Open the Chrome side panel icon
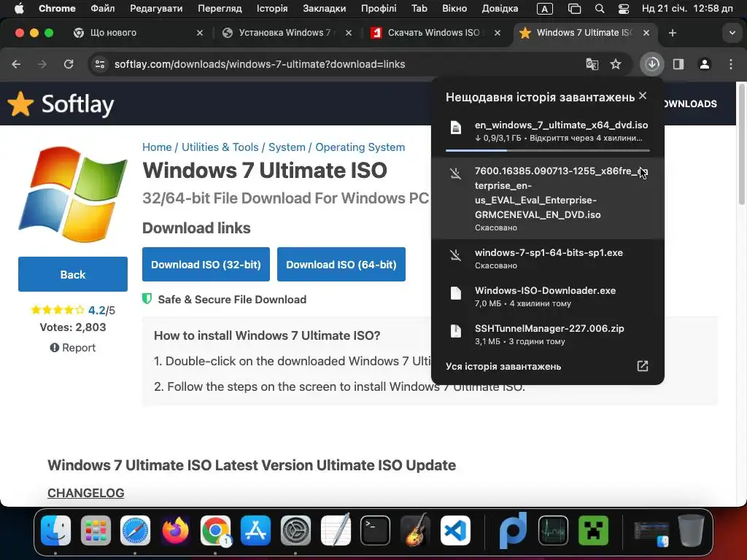The image size is (747, 560). point(678,64)
